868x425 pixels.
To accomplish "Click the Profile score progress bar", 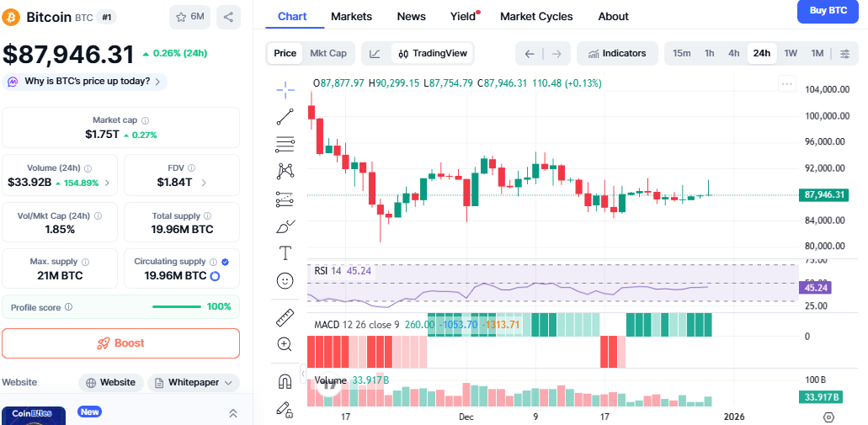I will tap(176, 307).
